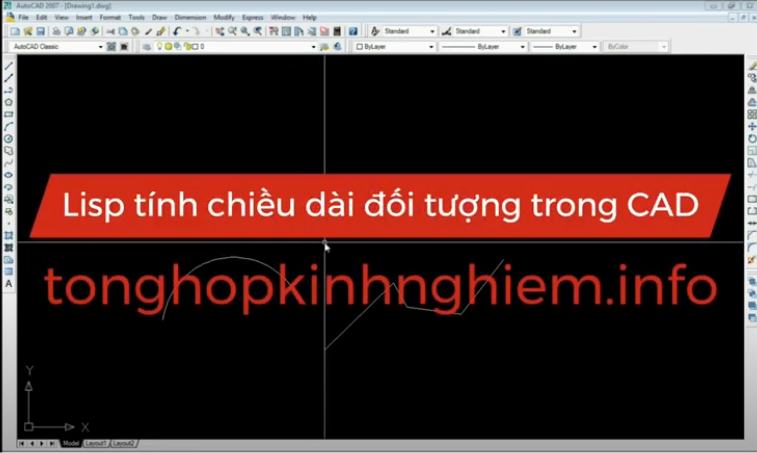Switch to the Layout2 tab
This screenshot has width=757, height=453.
pos(123,443)
